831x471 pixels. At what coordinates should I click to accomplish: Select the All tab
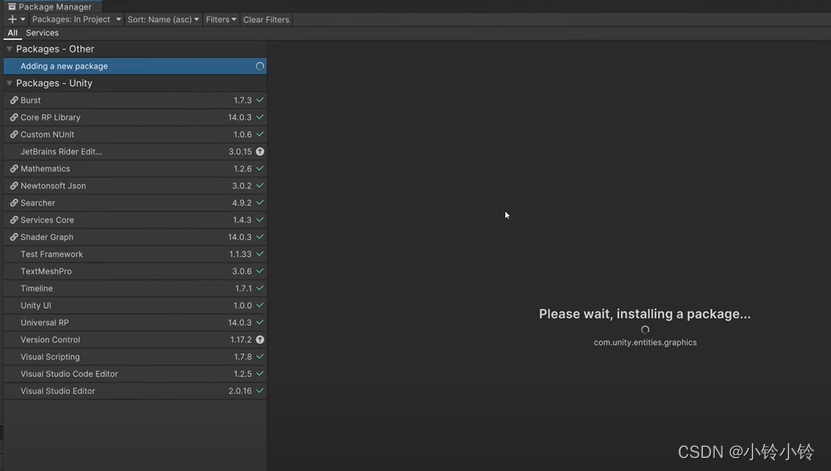pos(12,33)
